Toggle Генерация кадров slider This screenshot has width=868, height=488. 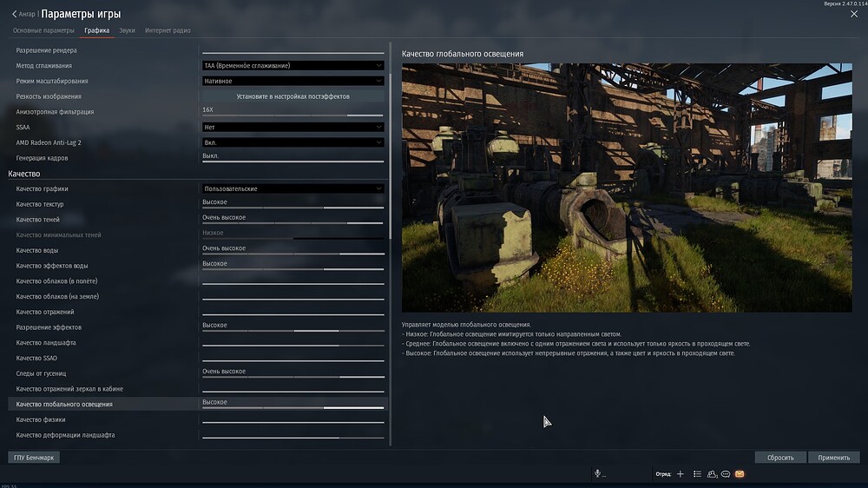[293, 162]
